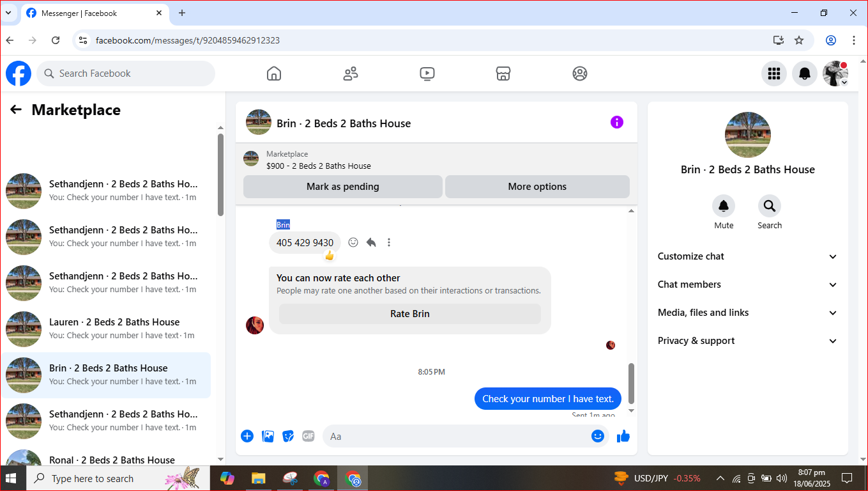Viewport: 868px width, 491px height.
Task: Open the Notifications bell in header
Action: point(805,74)
